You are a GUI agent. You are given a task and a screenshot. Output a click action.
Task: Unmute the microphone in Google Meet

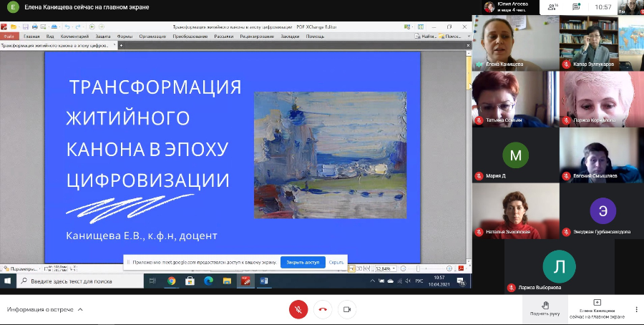[x=298, y=309]
